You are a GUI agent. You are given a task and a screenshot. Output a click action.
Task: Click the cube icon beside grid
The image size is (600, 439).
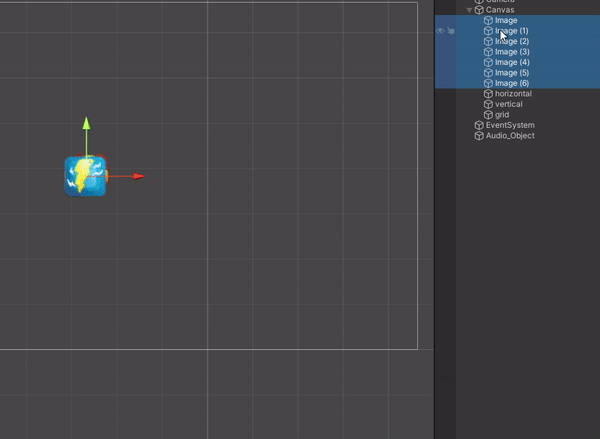pos(488,115)
